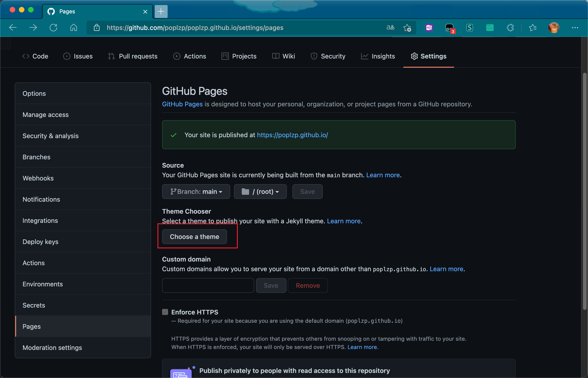Open the Actions repository tab
588x378 pixels.
tap(189, 56)
